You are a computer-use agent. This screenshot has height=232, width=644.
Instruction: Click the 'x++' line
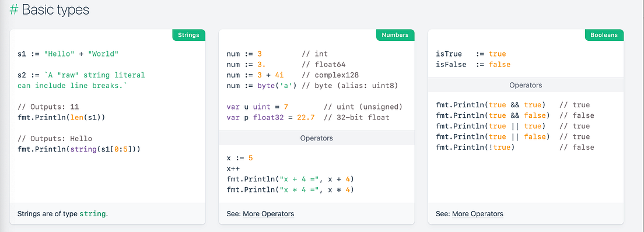[x=233, y=168]
